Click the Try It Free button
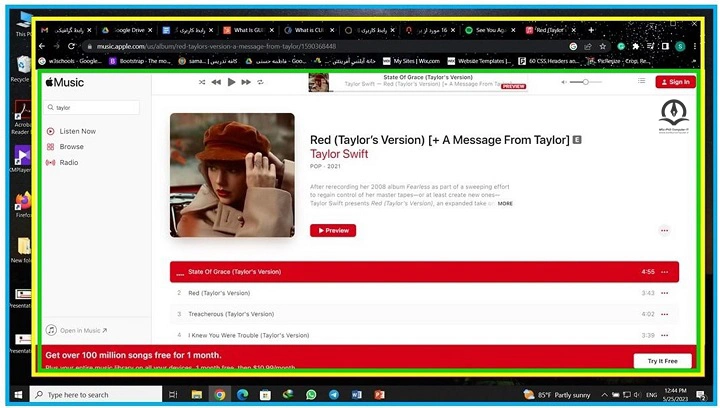This screenshot has width=720, height=408. point(662,361)
